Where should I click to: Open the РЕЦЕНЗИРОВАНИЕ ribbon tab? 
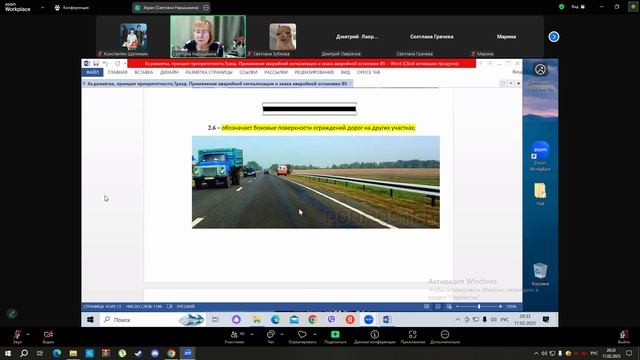(x=314, y=72)
